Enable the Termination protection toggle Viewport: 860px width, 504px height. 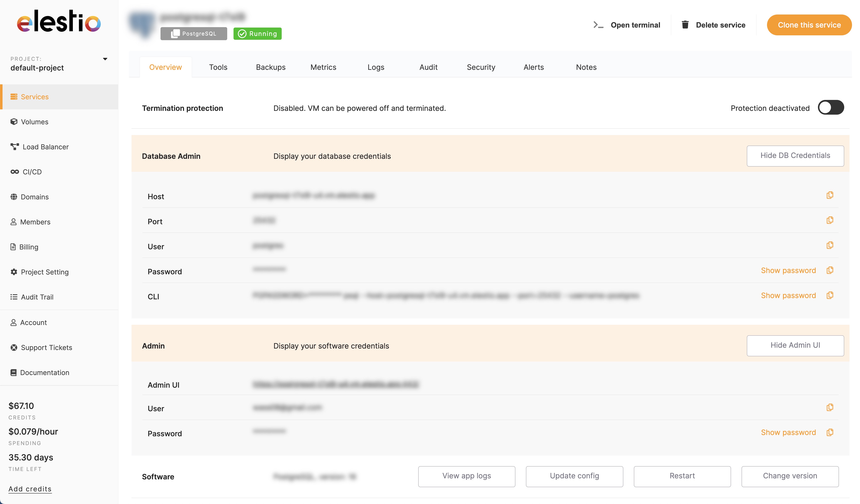tap(831, 107)
